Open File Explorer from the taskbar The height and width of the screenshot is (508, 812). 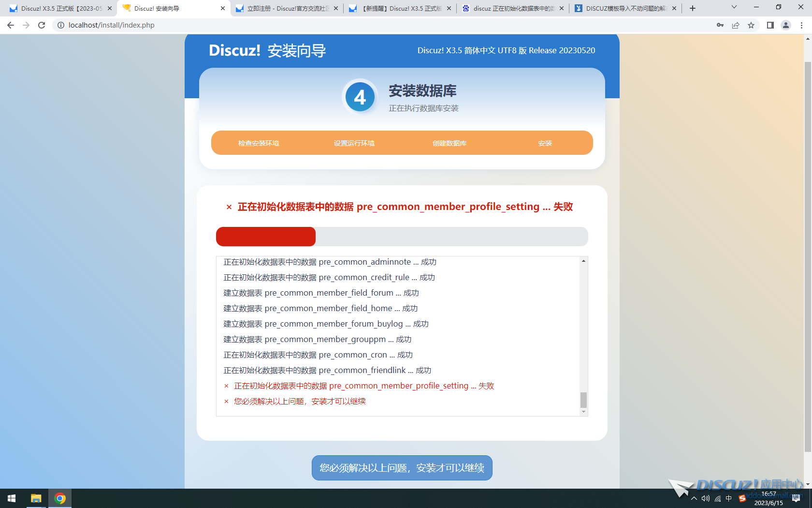(36, 498)
